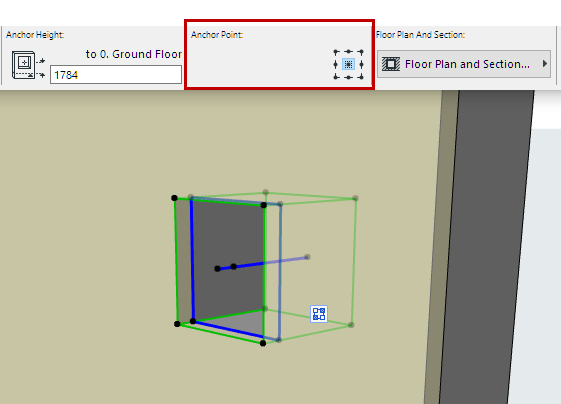Select the top-center anchor point
Image resolution: width=561 pixels, height=404 pixels.
[x=348, y=52]
